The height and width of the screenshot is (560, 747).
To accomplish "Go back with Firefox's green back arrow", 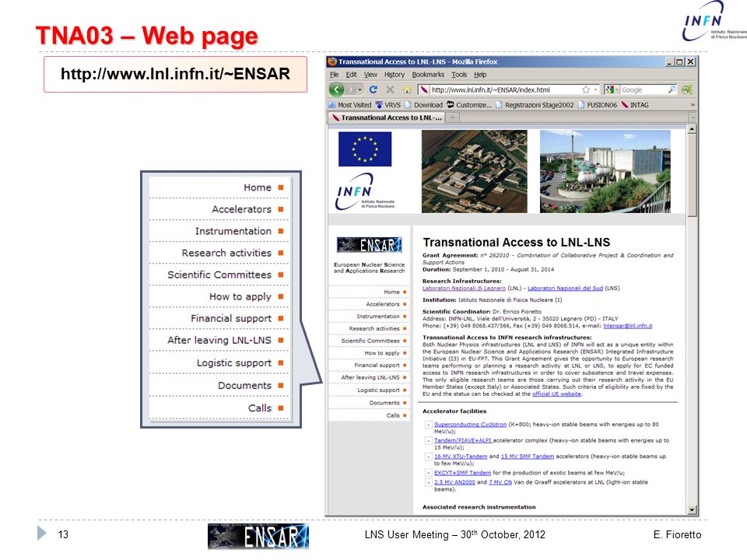I will point(336,89).
